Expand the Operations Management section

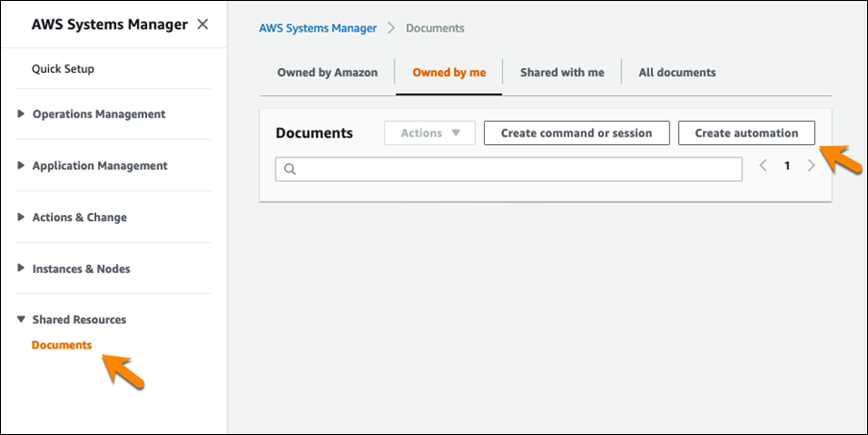[21, 114]
